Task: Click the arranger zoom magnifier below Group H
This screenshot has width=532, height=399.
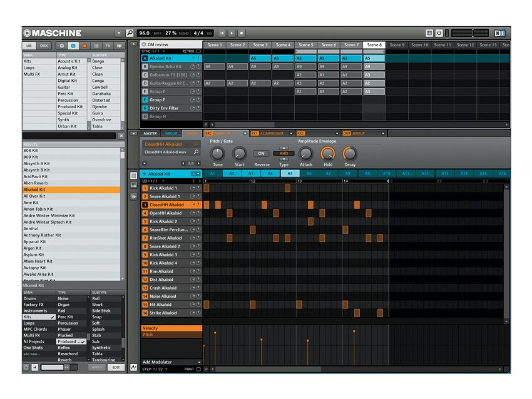Action: pos(206,124)
